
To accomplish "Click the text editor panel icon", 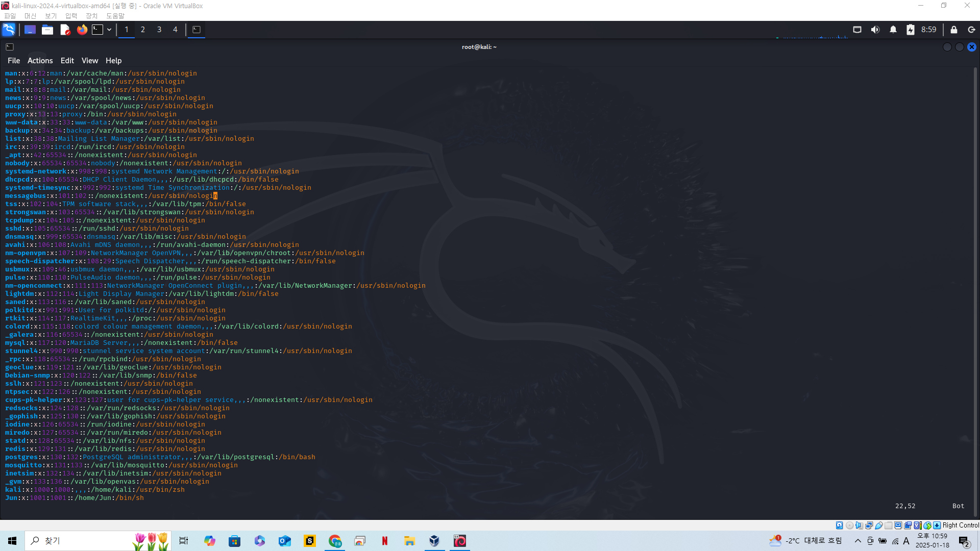I will (x=65, y=30).
